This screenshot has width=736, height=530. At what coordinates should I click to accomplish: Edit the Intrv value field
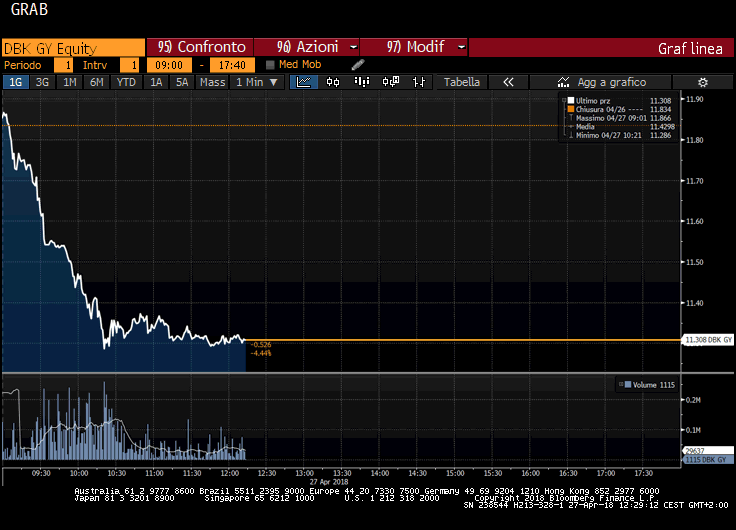[x=130, y=65]
